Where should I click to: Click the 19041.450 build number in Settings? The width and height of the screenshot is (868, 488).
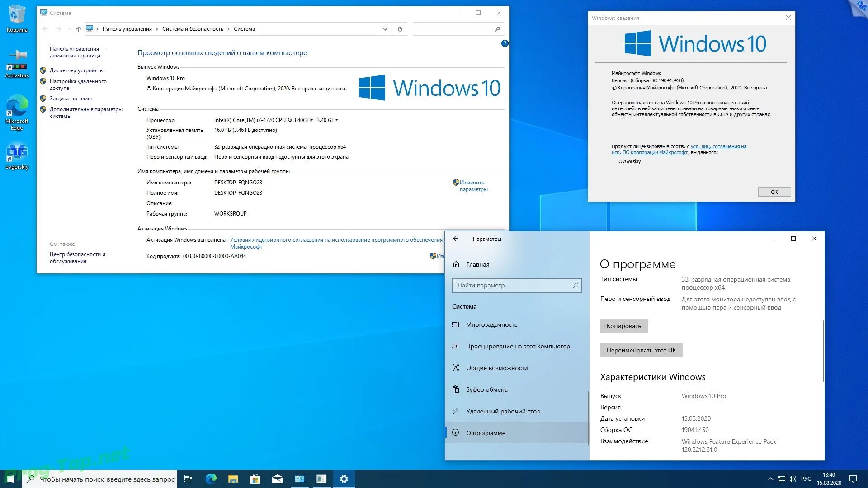point(695,430)
